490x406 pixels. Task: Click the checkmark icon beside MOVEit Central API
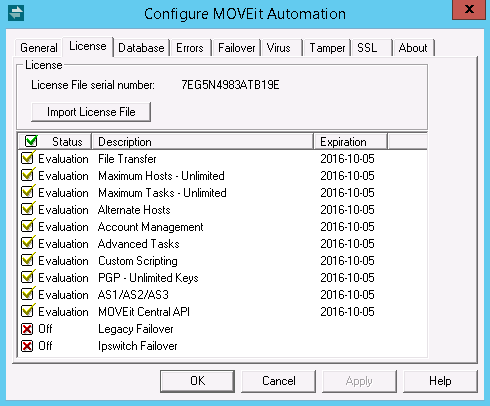(x=28, y=311)
